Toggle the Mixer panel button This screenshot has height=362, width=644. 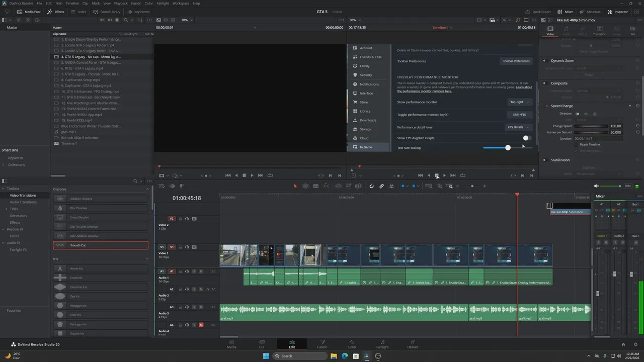[566, 12]
